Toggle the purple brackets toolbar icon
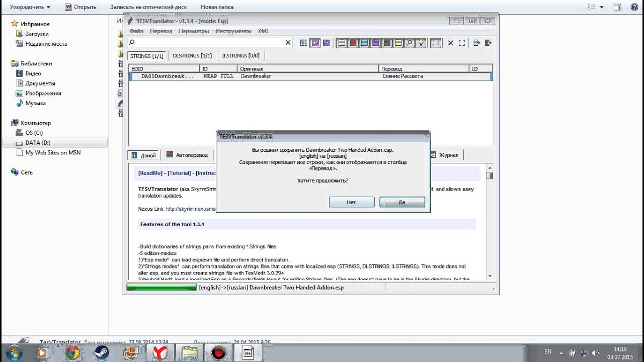The width and height of the screenshot is (644, 362). [x=436, y=43]
